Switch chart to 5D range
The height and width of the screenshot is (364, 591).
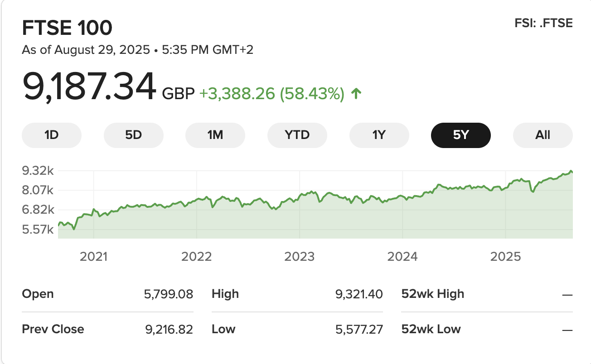[133, 135]
